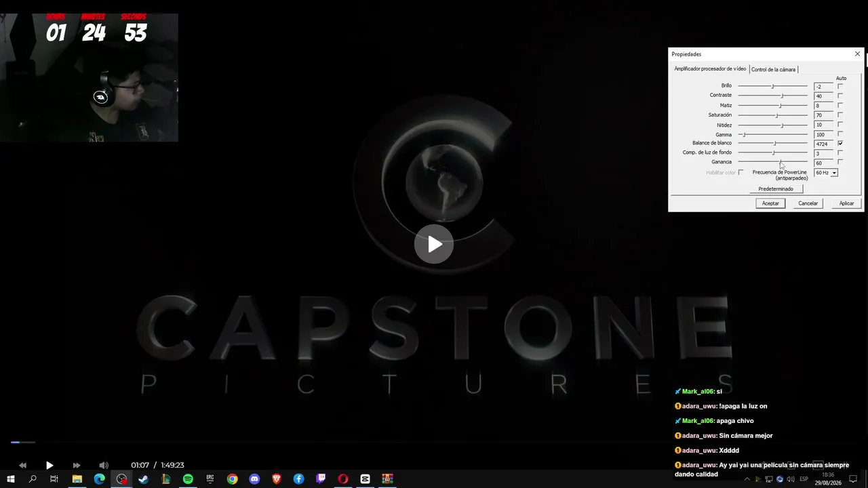Image resolution: width=868 pixels, height=488 pixels.
Task: Click the fast-forward button in player controls
Action: [x=76, y=465]
